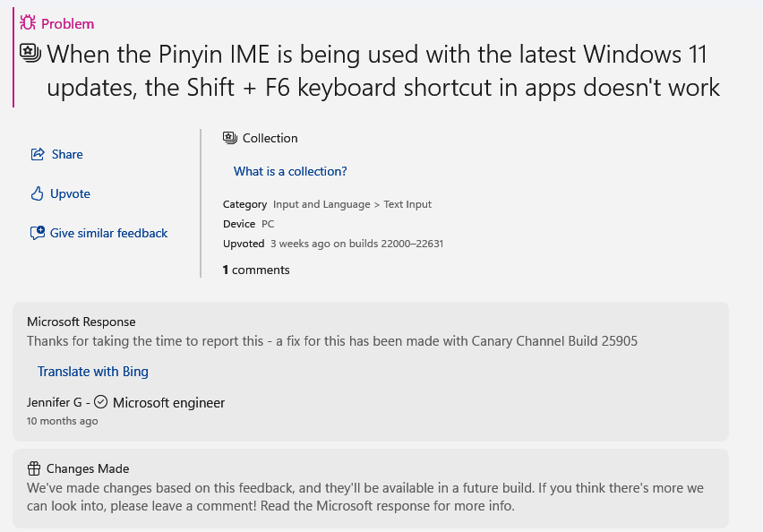This screenshot has height=532, width=763.
Task: Click the bug icon beside Problem
Action: (28, 23)
